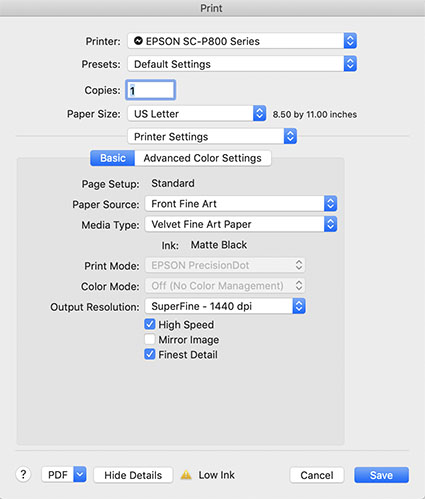Click into the Copies input field
This screenshot has height=499, width=425.
tap(151, 90)
